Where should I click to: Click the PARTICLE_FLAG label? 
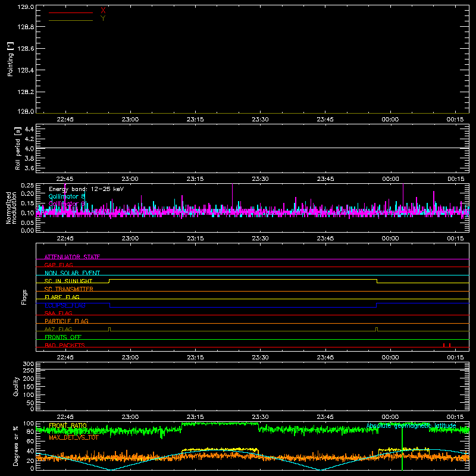pos(67,321)
